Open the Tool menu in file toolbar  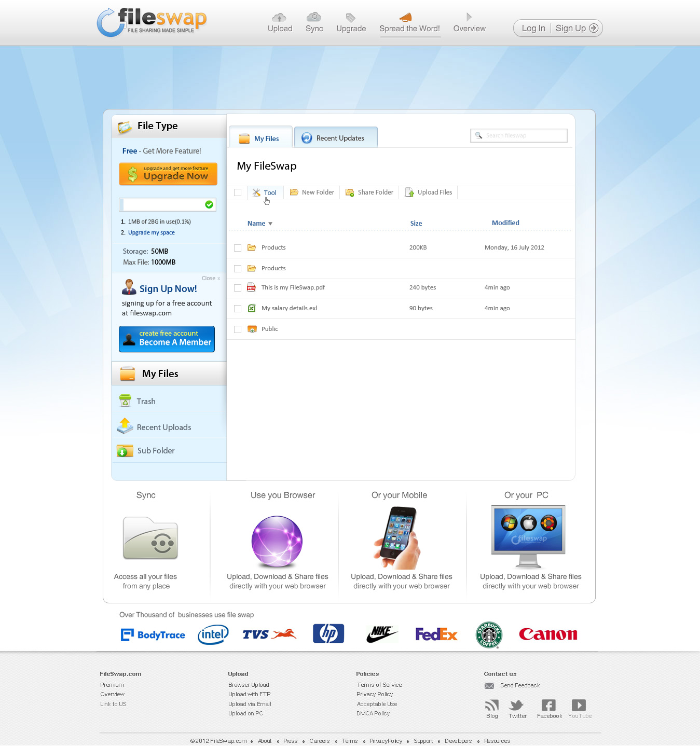click(265, 192)
